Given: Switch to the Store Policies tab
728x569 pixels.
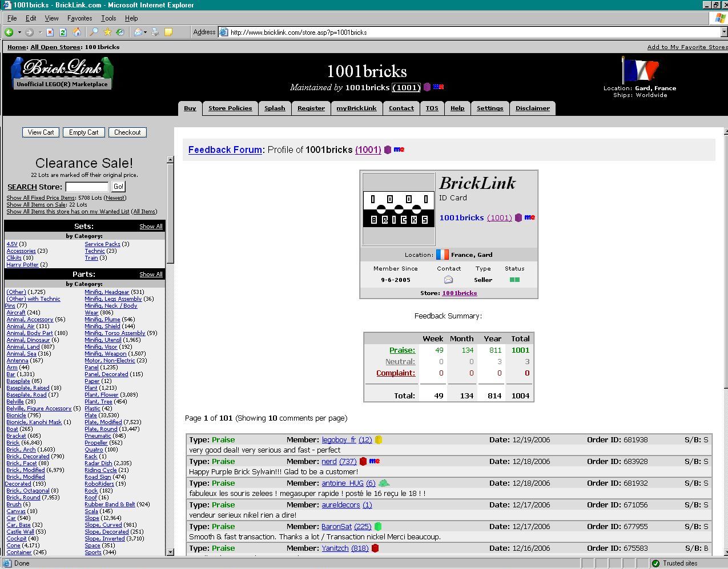Looking at the screenshot, I should tap(230, 108).
